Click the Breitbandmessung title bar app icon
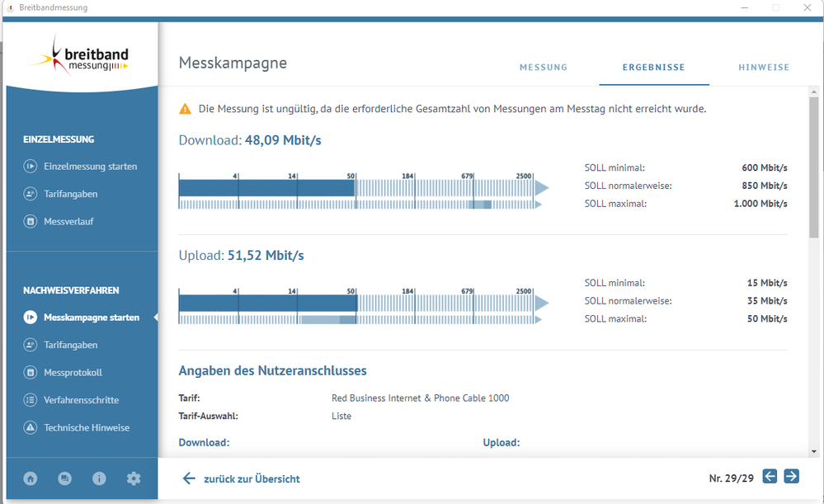Image resolution: width=824 pixels, height=504 pixels. point(9,7)
